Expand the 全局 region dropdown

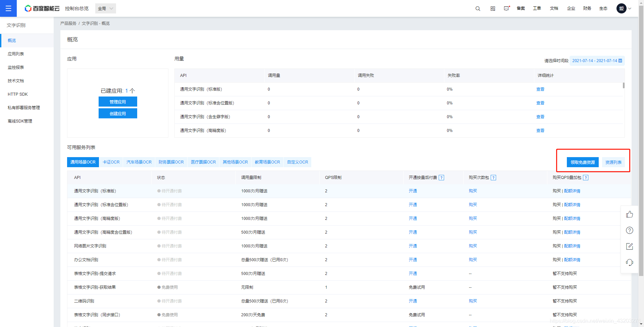point(106,8)
